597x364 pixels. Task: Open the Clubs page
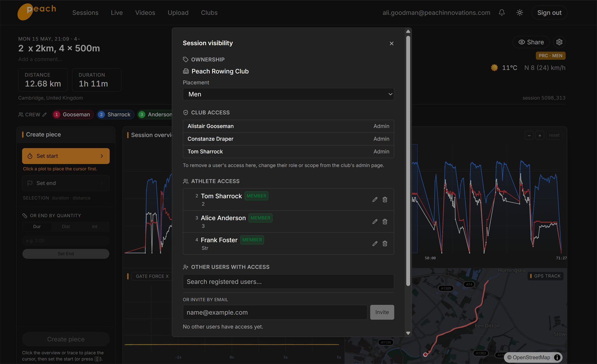pyautogui.click(x=209, y=13)
